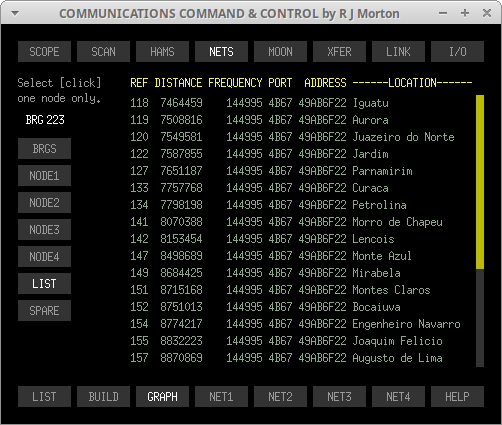Click the LOCATION column header

tap(412, 83)
